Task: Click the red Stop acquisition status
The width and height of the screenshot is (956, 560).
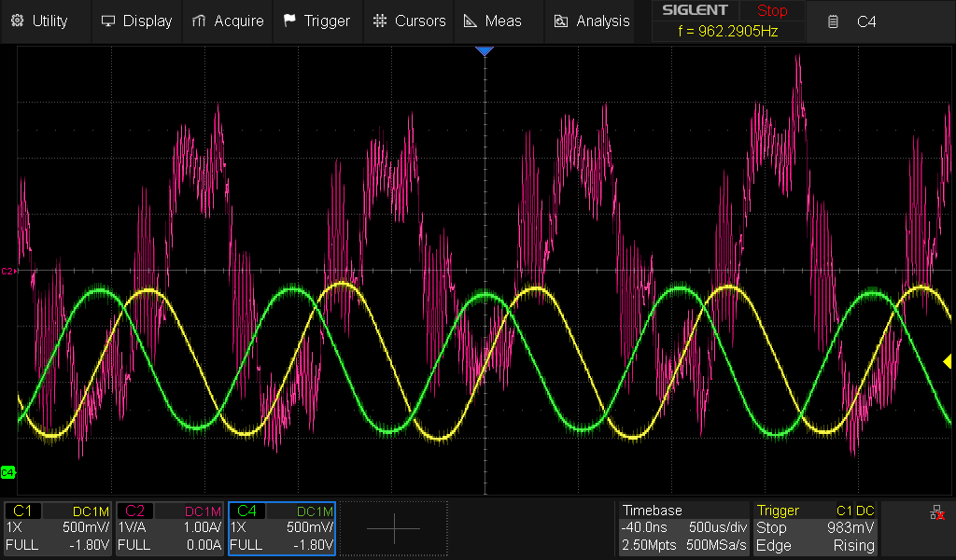Action: pos(771,11)
